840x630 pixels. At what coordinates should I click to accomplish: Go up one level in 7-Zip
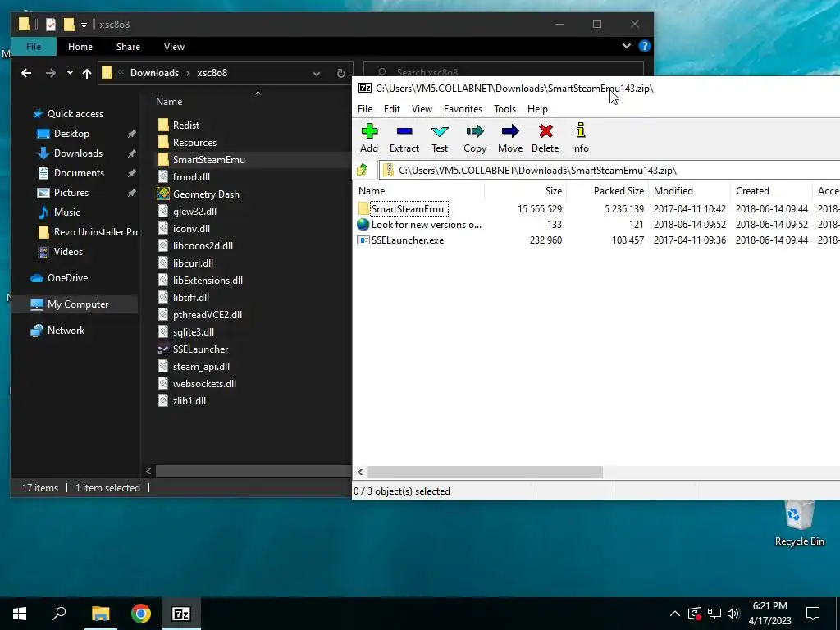click(x=363, y=170)
